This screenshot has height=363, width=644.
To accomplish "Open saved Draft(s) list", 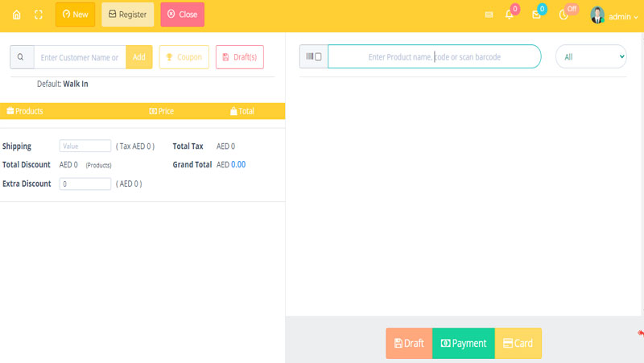I will click(239, 57).
